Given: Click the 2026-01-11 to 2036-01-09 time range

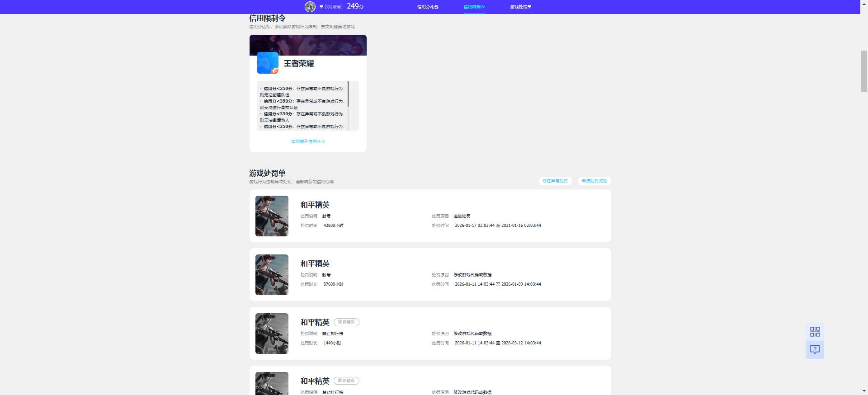Looking at the screenshot, I should tap(498, 284).
